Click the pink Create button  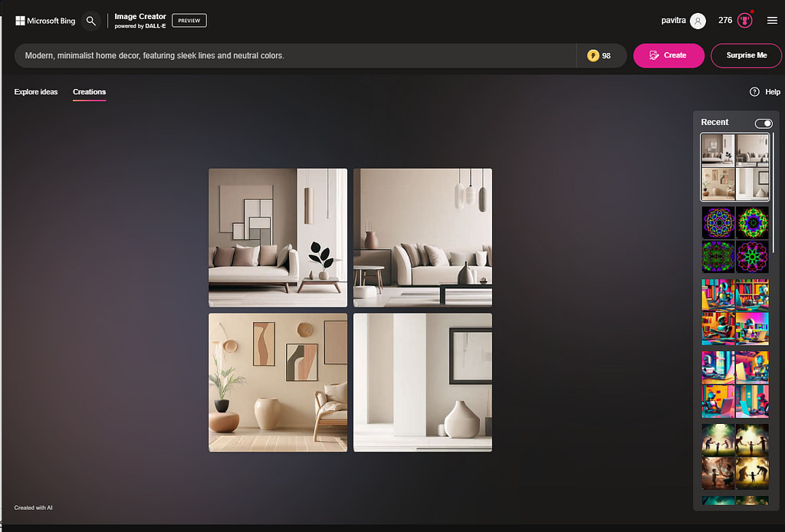pyautogui.click(x=668, y=55)
